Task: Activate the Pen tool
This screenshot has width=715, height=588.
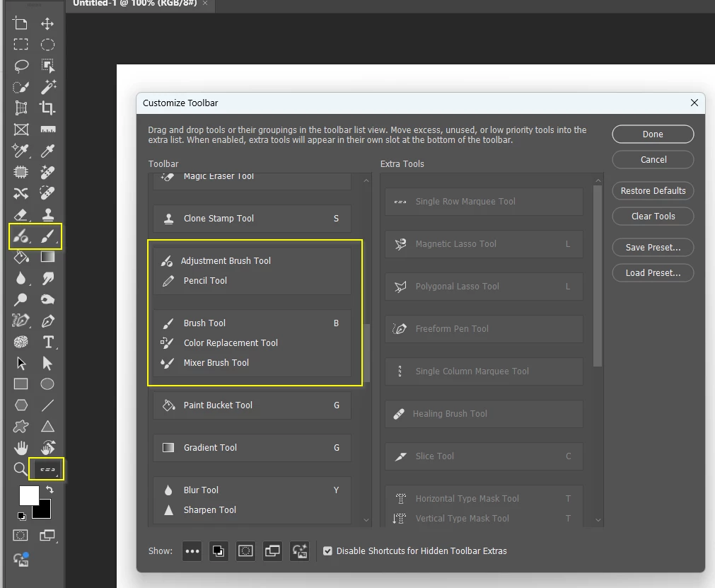Action: coord(48,321)
